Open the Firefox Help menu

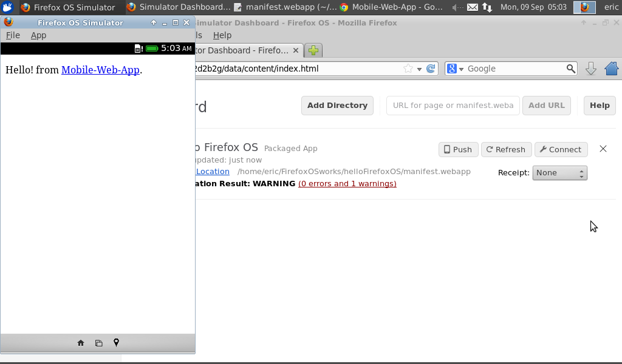point(222,35)
